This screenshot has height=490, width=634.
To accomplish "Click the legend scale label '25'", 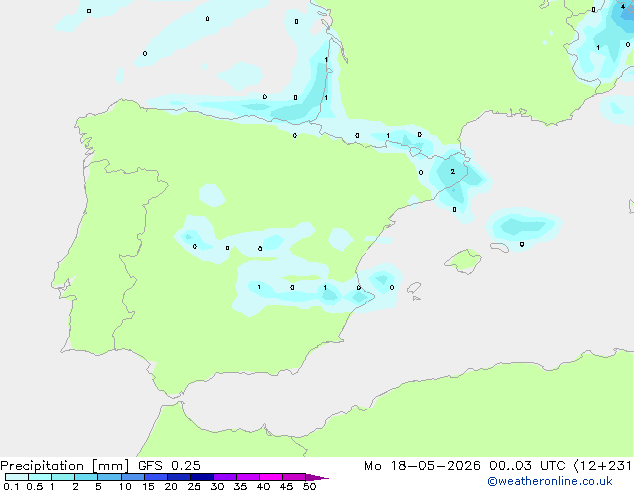I will [194, 486].
